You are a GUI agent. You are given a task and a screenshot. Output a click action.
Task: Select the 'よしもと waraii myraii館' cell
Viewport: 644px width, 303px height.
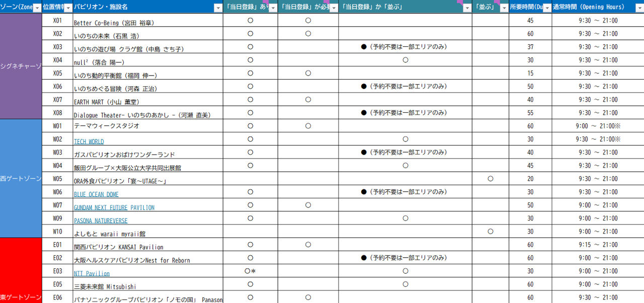pyautogui.click(x=148, y=232)
